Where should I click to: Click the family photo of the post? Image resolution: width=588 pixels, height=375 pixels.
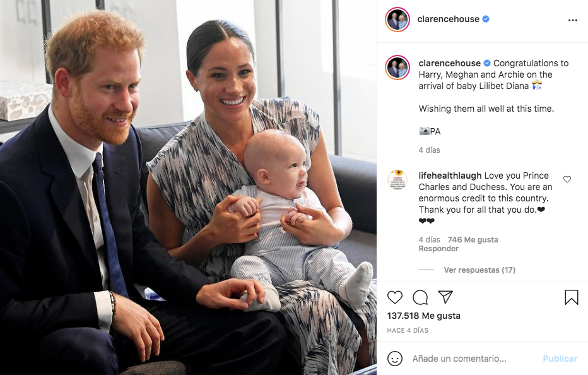(188, 187)
